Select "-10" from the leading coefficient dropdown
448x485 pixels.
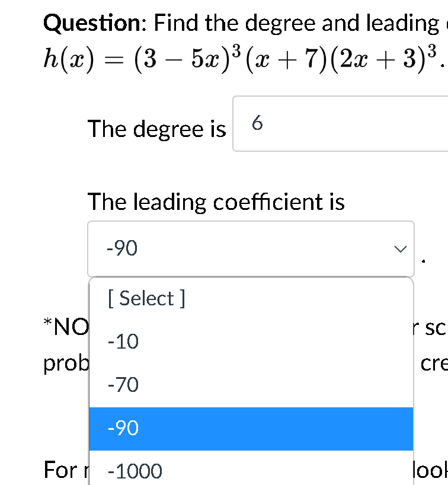[x=124, y=341]
